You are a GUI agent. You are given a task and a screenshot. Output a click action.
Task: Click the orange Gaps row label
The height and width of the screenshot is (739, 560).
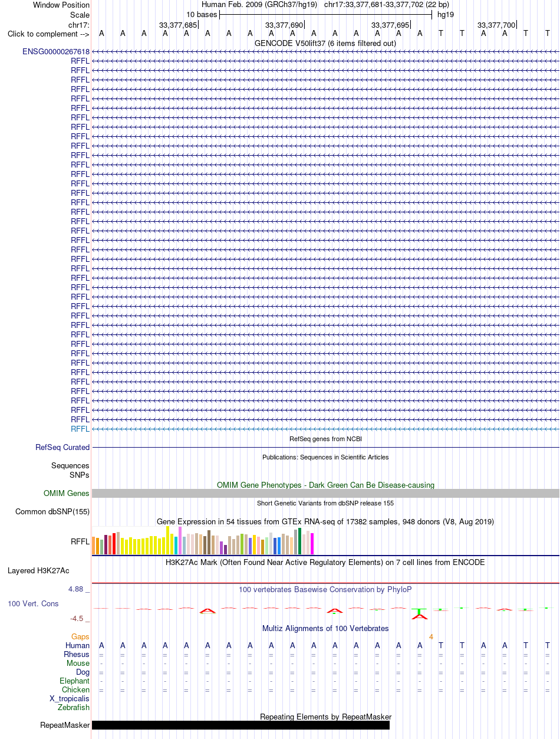click(81, 637)
